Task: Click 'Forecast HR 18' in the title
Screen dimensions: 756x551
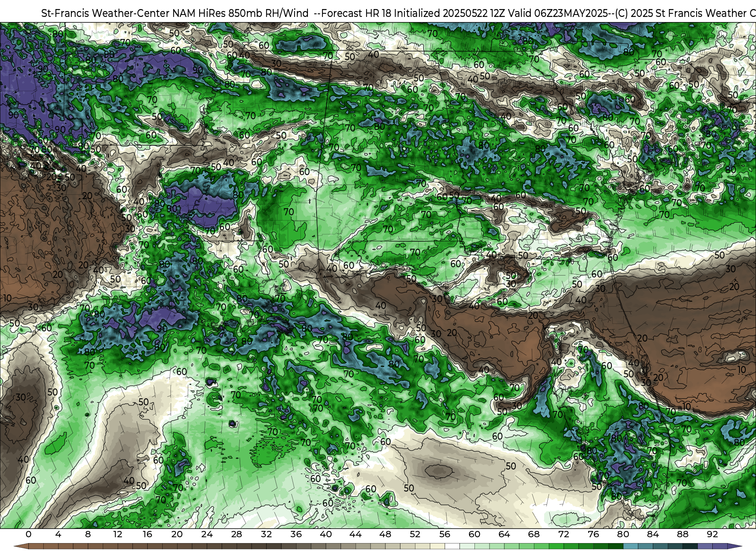Action: click(x=356, y=13)
